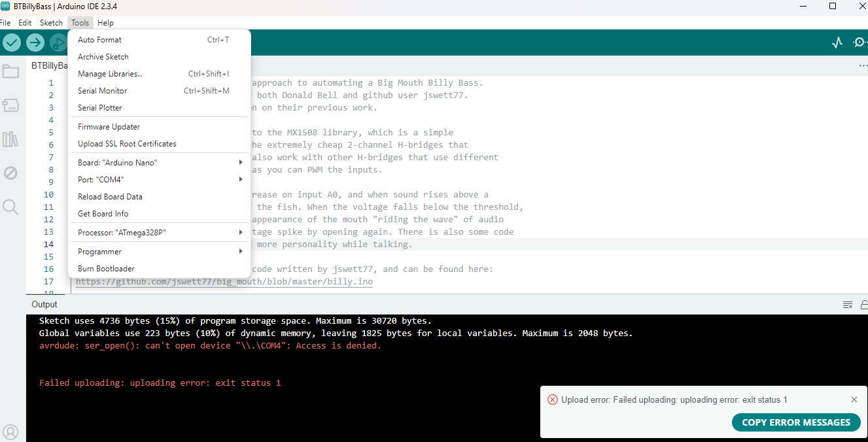Click the Verify sketch checkmark icon

coord(12,43)
